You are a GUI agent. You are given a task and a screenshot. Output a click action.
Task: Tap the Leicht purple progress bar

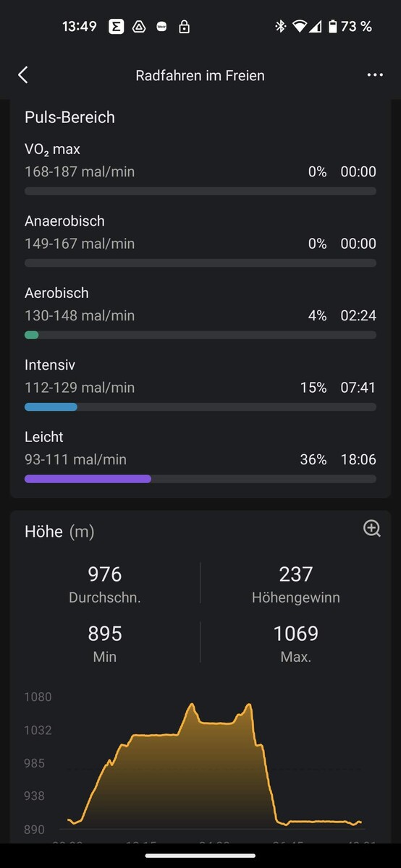coord(200,479)
